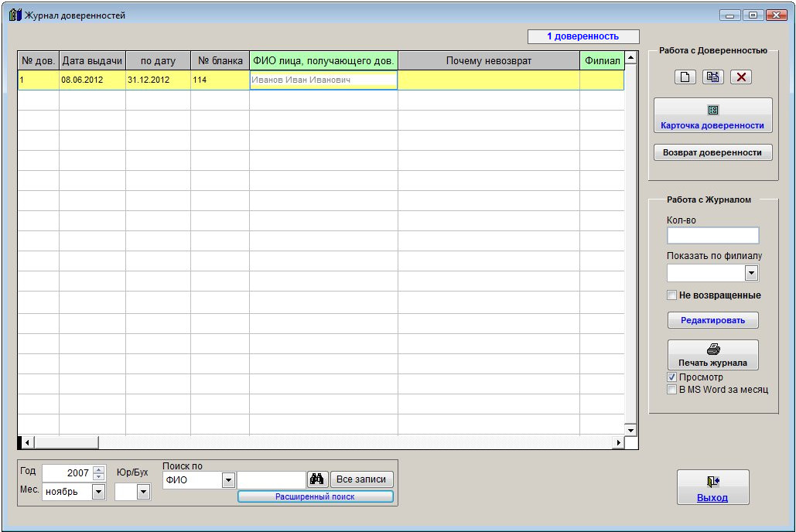Click Почему невозврат column header
The height and width of the screenshot is (532, 796).
tap(489, 61)
